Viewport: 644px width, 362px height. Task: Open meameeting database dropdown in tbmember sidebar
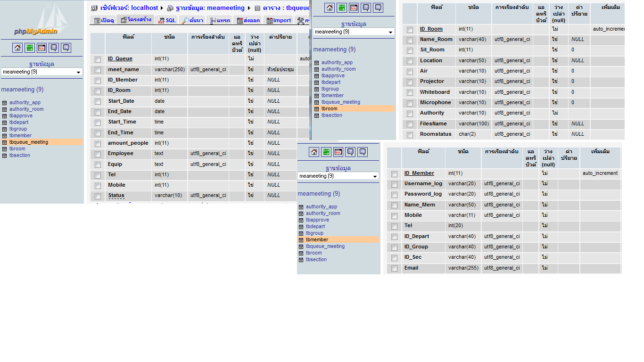[338, 176]
